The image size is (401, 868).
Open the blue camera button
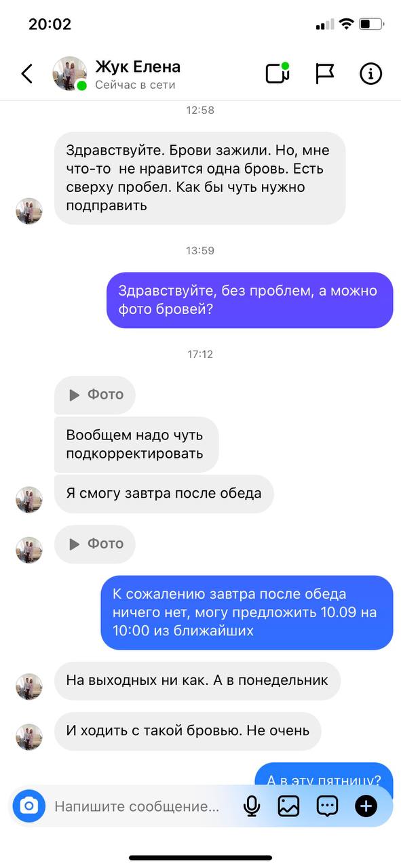28,806
